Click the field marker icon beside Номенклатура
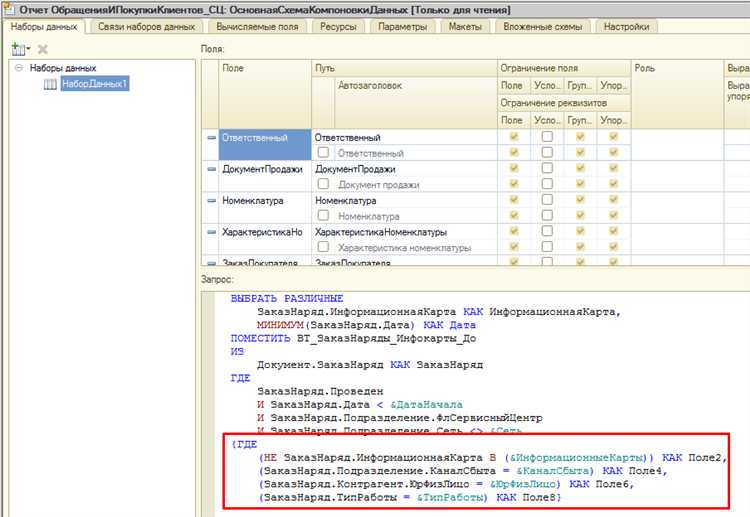750x517 pixels. coord(211,201)
